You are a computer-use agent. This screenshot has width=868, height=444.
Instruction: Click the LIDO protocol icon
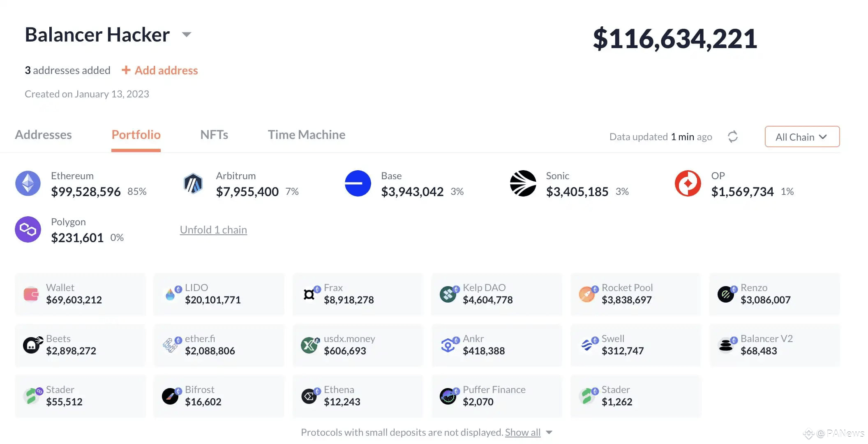[170, 294]
